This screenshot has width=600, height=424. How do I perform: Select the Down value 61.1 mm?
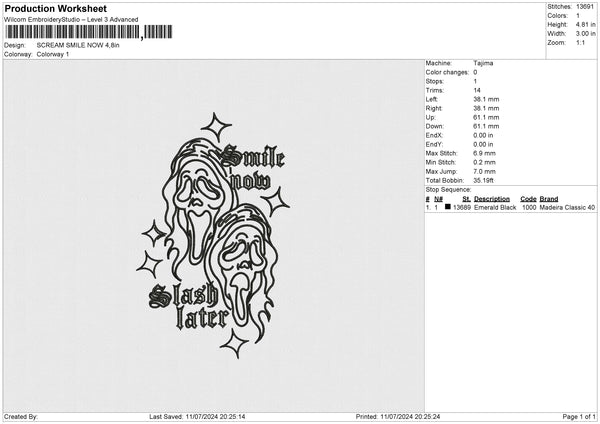point(486,126)
